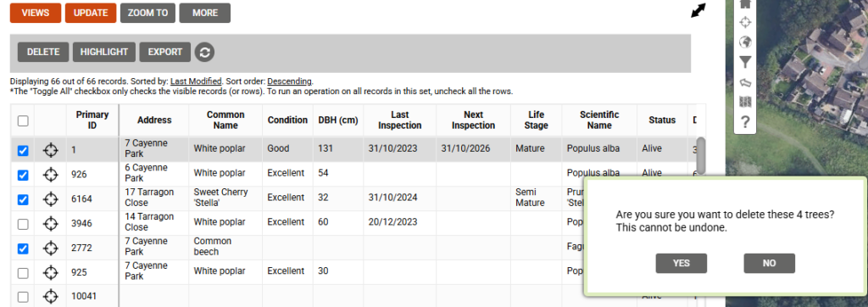Click the expand arrows icon above the table
Image resolution: width=868 pixels, height=307 pixels.
point(698,10)
